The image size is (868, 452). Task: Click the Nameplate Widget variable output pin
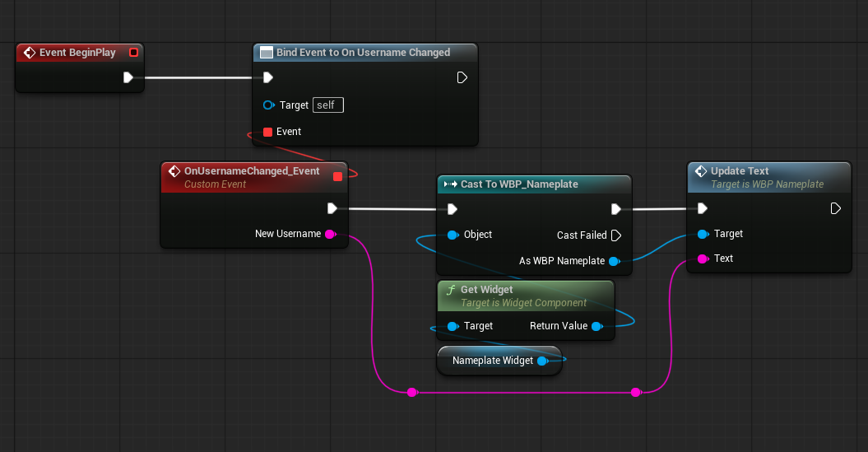point(542,361)
